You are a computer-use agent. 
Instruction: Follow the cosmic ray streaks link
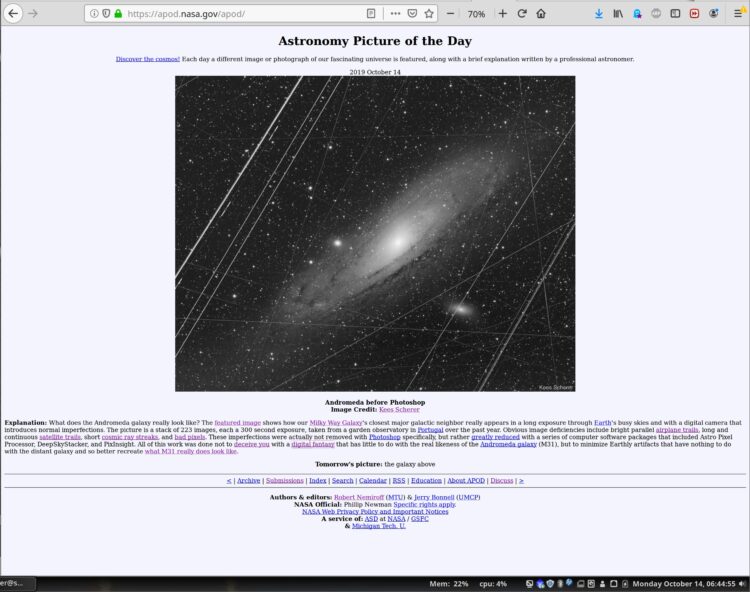click(130, 437)
